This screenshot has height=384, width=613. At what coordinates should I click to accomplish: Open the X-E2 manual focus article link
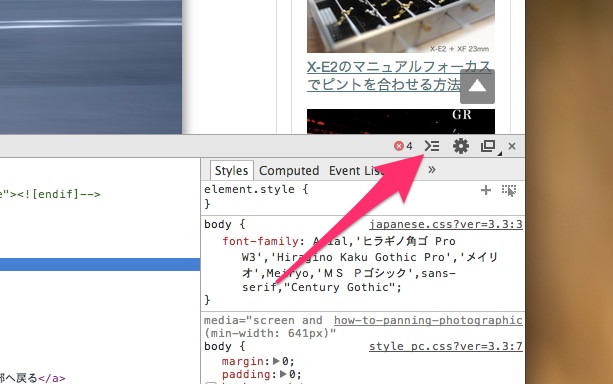pyautogui.click(x=399, y=75)
